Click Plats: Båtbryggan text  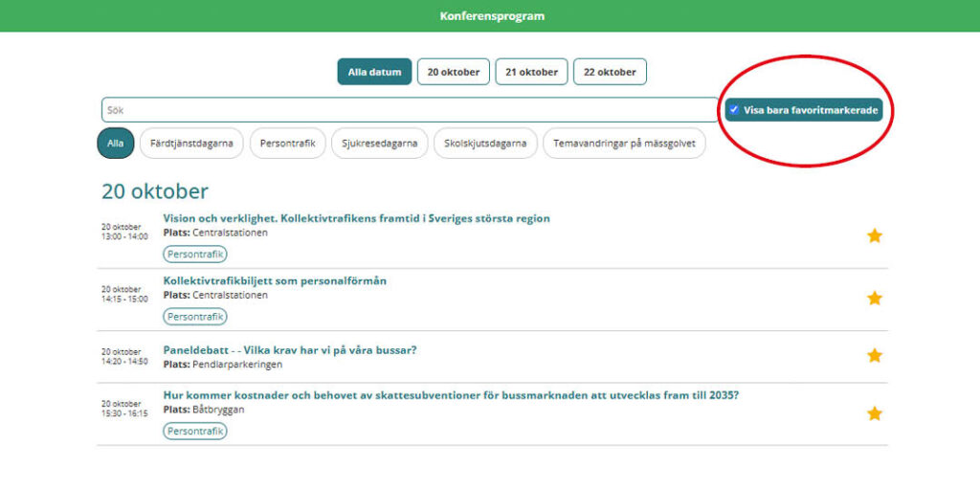tap(204, 410)
